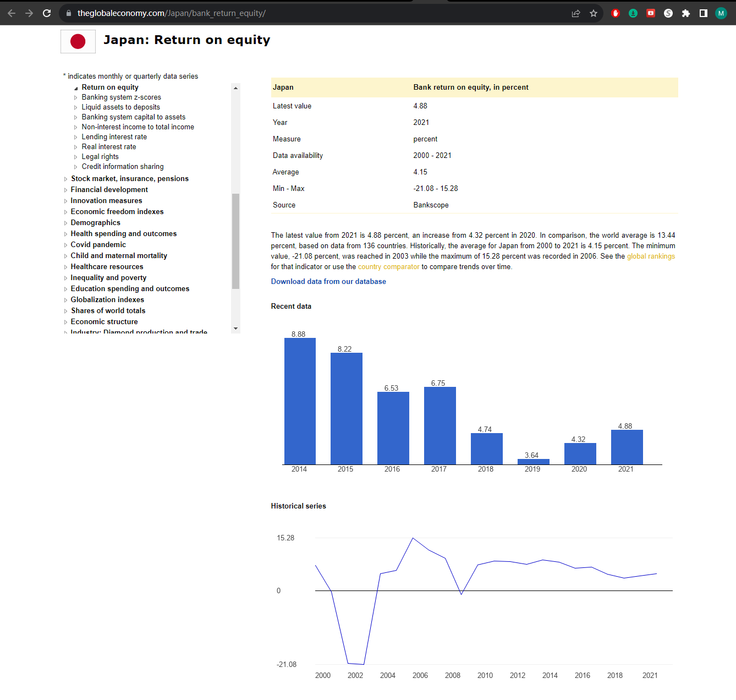Open the browser extensions puzzle icon

pyautogui.click(x=686, y=13)
